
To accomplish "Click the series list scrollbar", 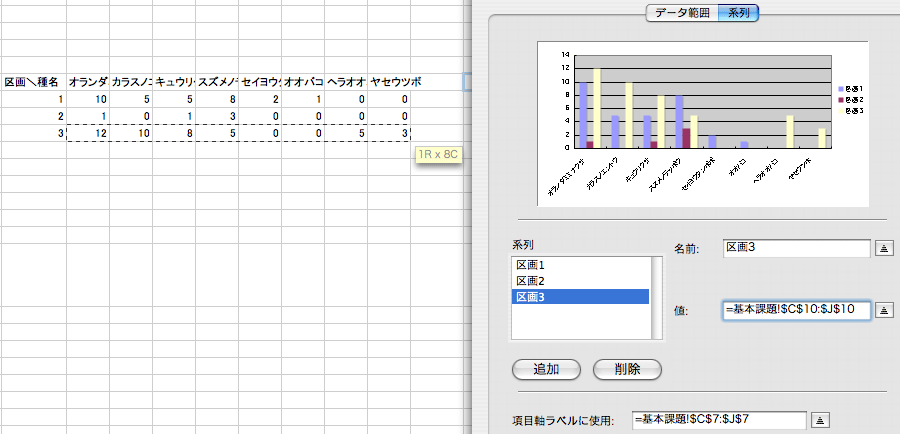I will (x=657, y=298).
